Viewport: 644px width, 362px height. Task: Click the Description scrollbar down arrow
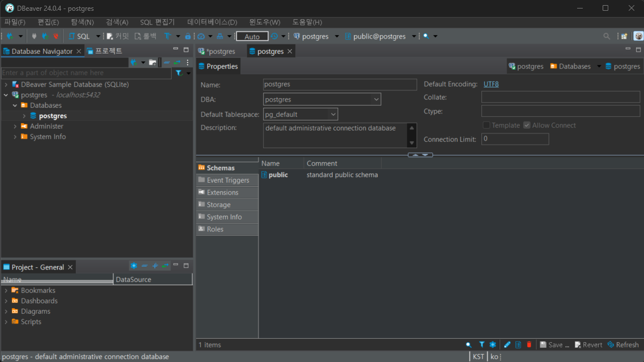pyautogui.click(x=412, y=143)
